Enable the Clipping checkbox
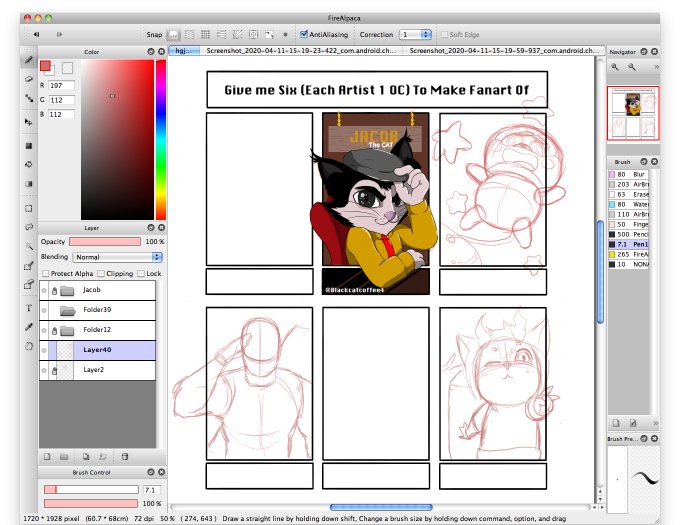This screenshot has width=680, height=525. tap(101, 274)
